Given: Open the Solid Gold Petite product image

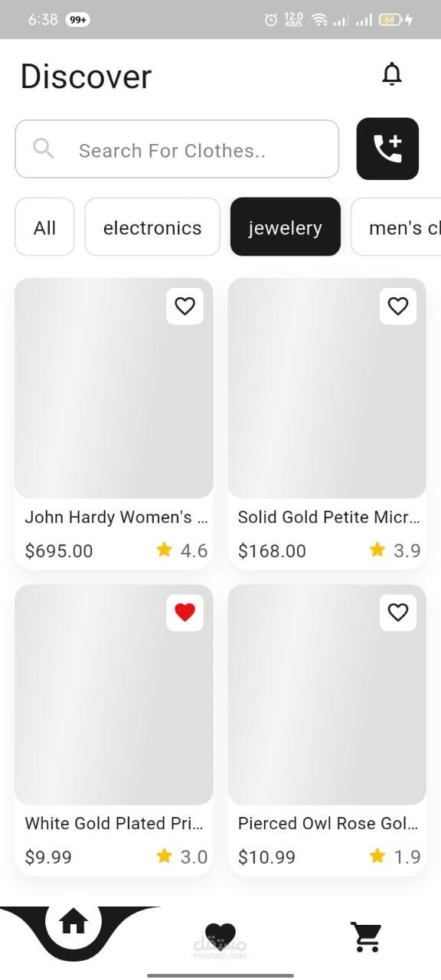Looking at the screenshot, I should 327,388.
